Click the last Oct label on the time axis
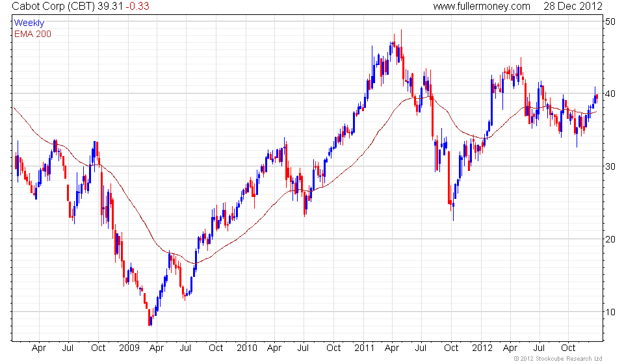Screen dimensions: 637x364 coord(568,348)
